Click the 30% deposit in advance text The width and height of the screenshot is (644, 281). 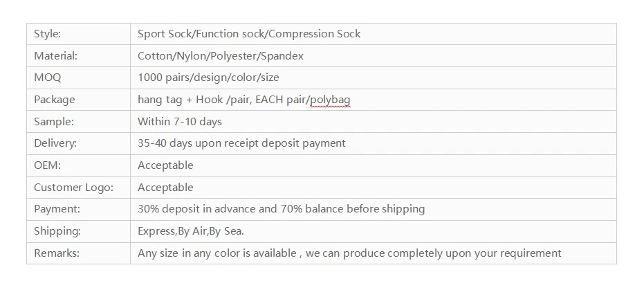click(x=196, y=209)
